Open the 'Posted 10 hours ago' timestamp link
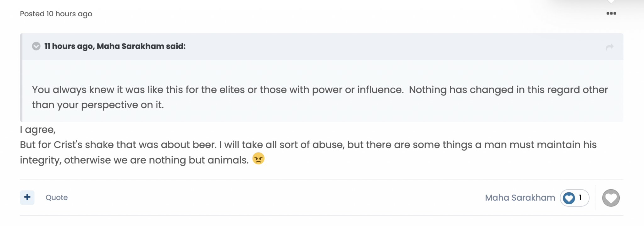Image resolution: width=644 pixels, height=226 pixels. (x=56, y=14)
